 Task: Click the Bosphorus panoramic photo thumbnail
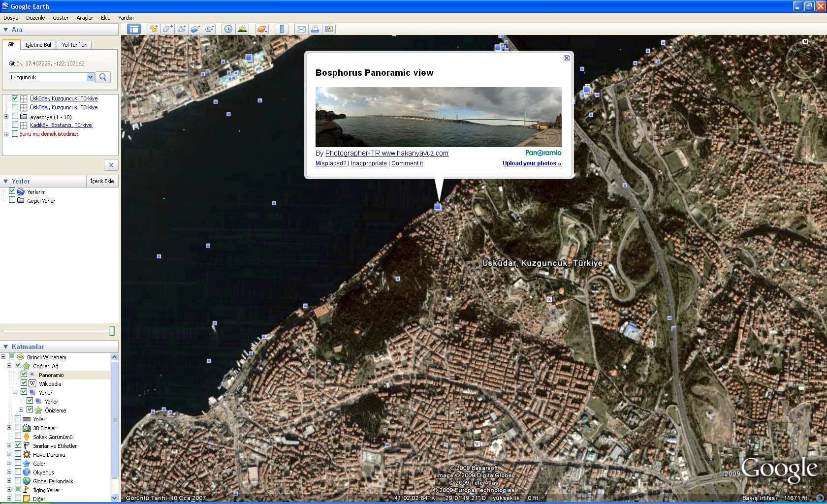pyautogui.click(x=439, y=117)
